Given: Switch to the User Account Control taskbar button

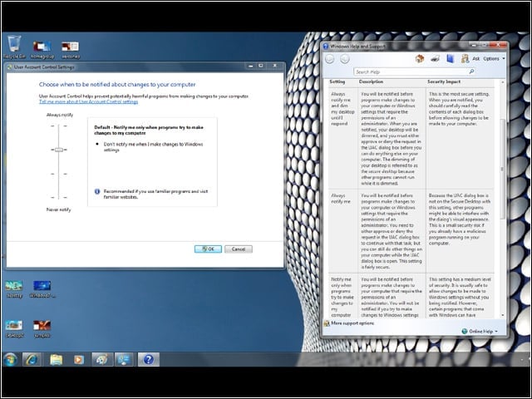Looking at the screenshot, I should coord(125,360).
